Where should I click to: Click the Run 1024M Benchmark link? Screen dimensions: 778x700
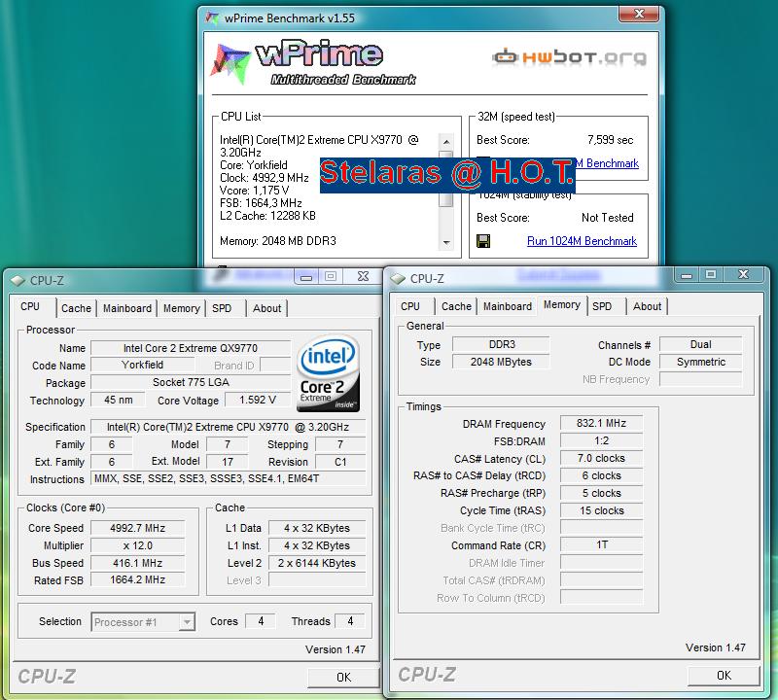(582, 241)
